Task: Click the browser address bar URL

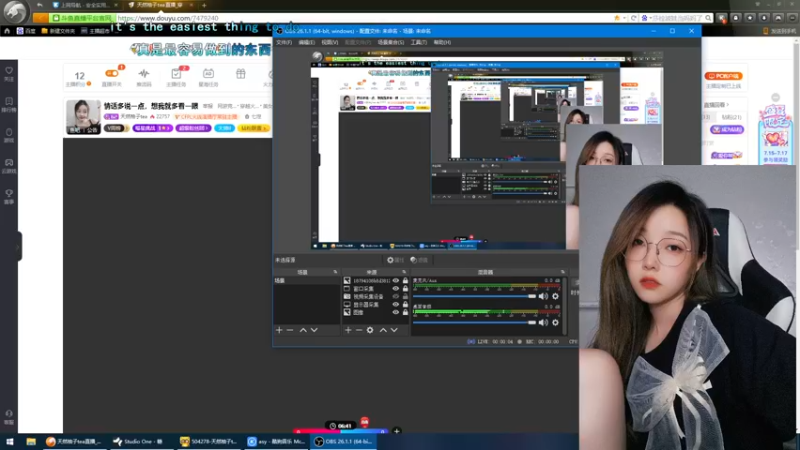Action: click(x=168, y=18)
